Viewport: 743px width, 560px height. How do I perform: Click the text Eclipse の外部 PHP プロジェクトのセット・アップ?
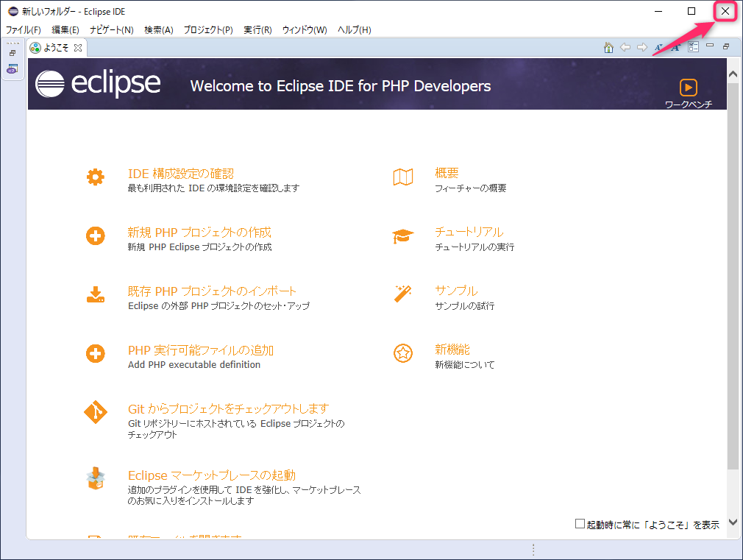pyautogui.click(x=219, y=306)
